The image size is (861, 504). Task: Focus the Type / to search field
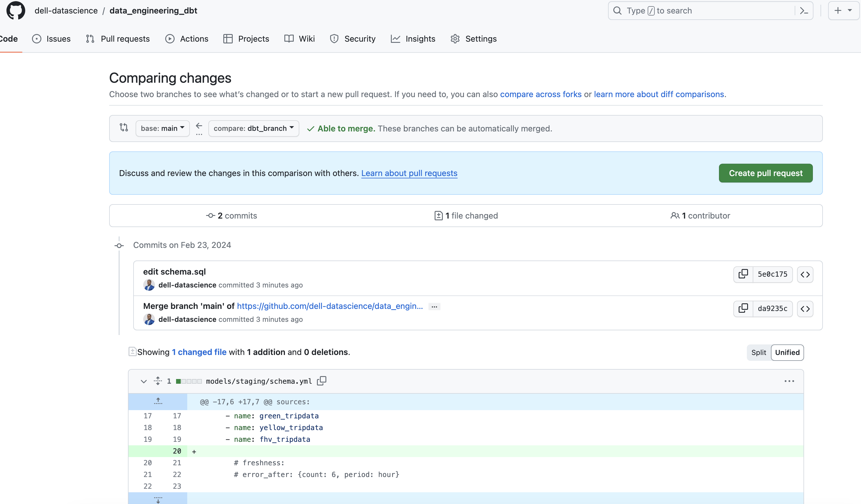[x=710, y=11]
